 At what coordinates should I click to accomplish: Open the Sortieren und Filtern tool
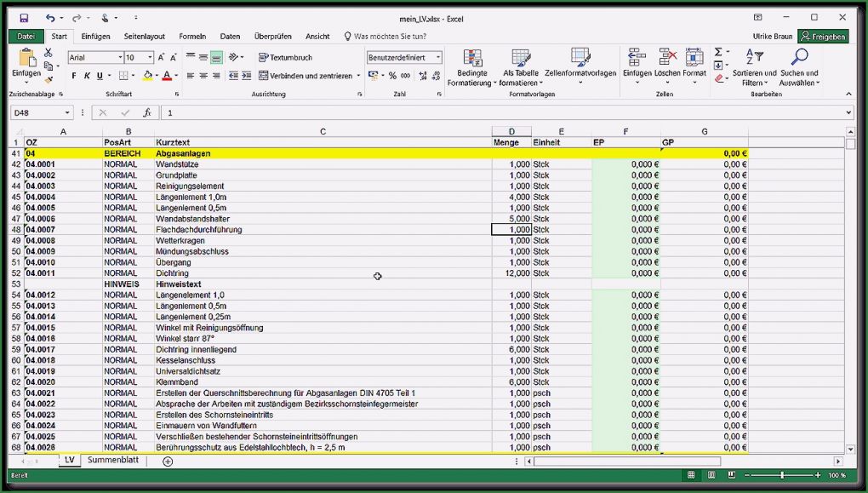[x=754, y=59]
